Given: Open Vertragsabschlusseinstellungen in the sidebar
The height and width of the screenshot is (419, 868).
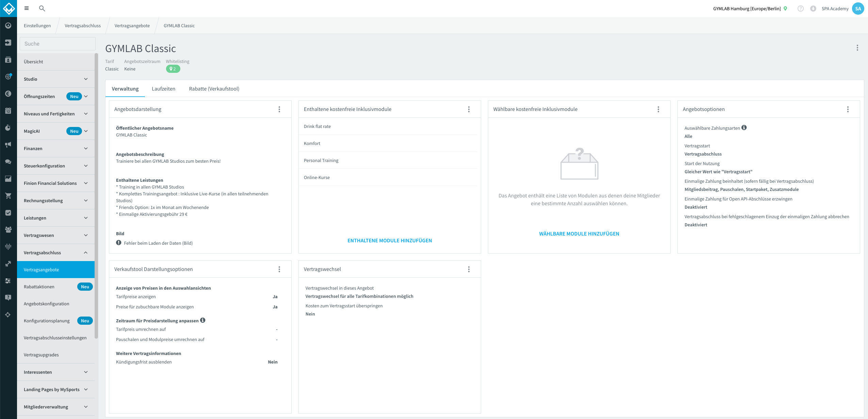Looking at the screenshot, I should pos(56,338).
